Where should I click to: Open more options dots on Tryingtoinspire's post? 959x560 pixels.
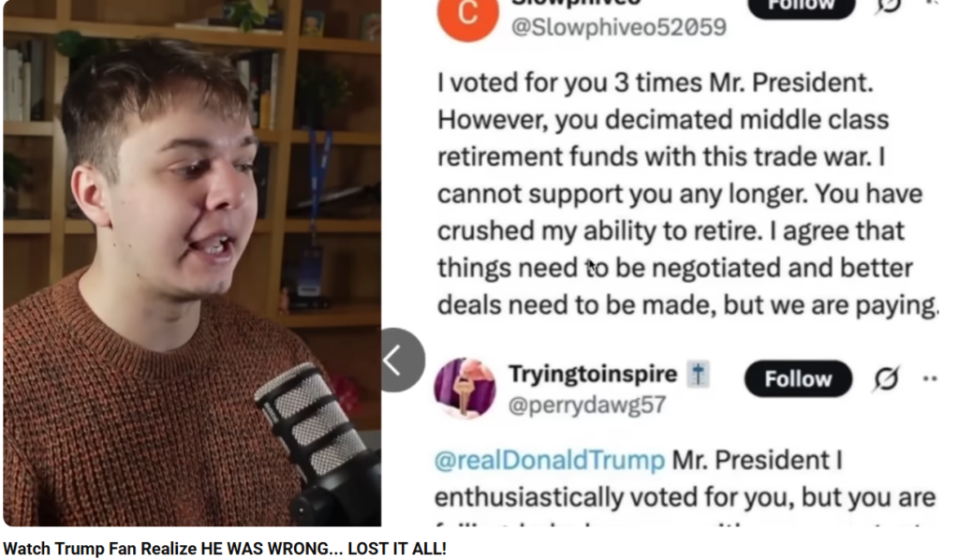930,379
